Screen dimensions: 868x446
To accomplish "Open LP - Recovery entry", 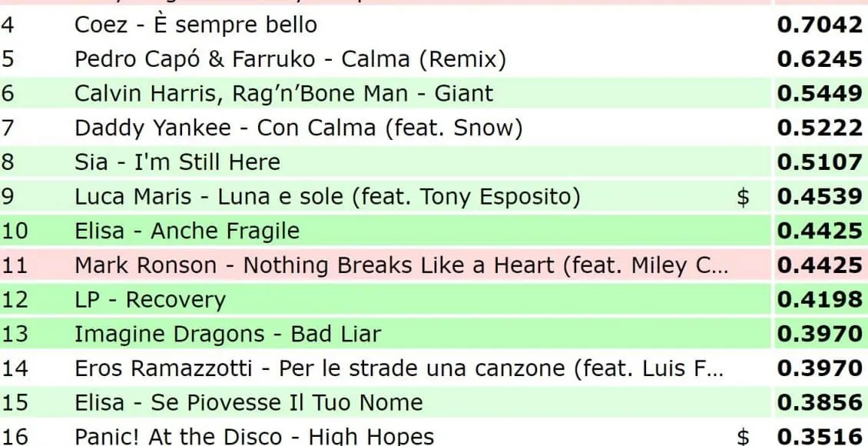I will click(x=150, y=299).
